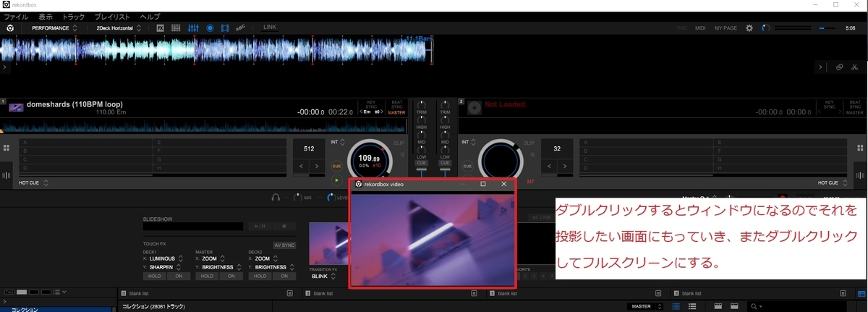Open the ファイル menu
Viewport: 868px width, 312px height.
(x=17, y=15)
